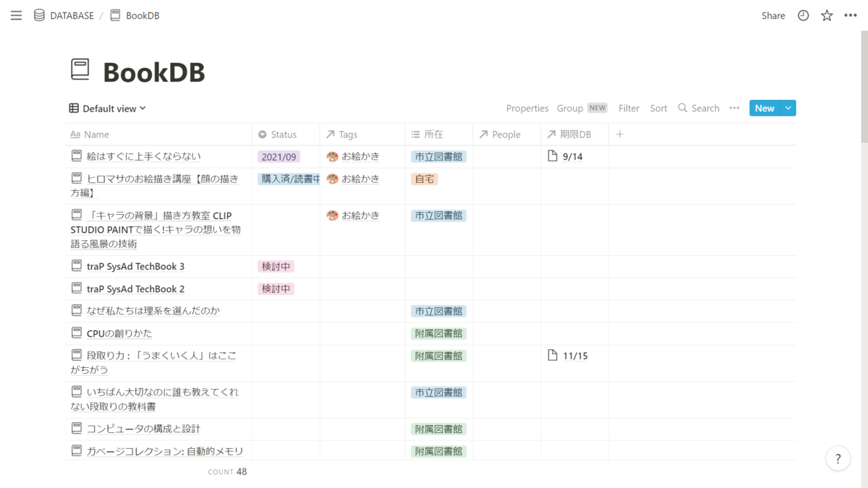Viewport: 868px width, 488px height.
Task: Click book icon of なぜ私たちは理系を選んだのか row
Action: pos(77,310)
